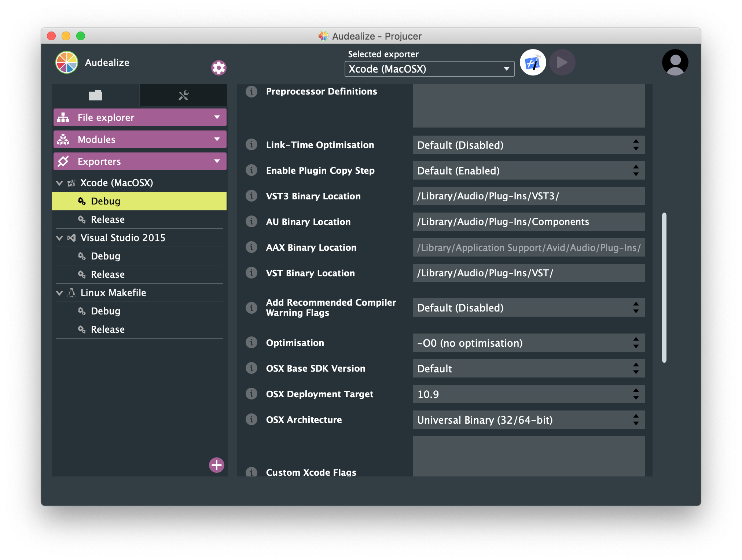Edit the VST3 Binary Location field

pyautogui.click(x=528, y=196)
